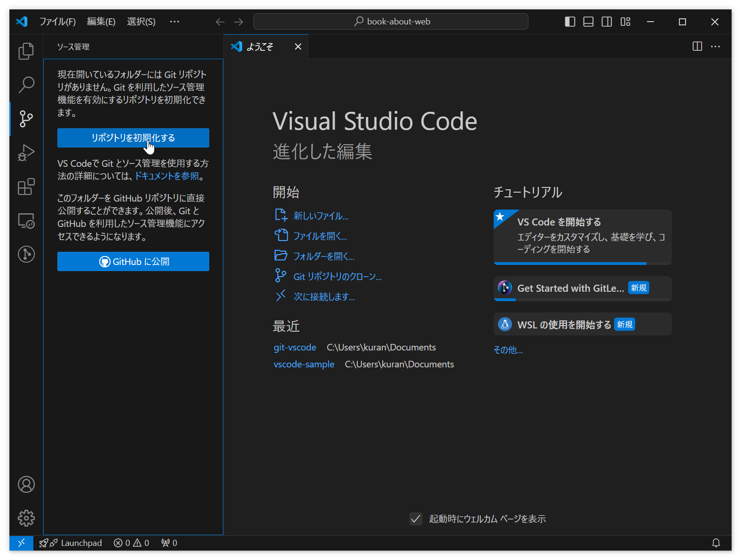
Task: Click the remote connect icon beside 次に接続します
Action: point(281,296)
